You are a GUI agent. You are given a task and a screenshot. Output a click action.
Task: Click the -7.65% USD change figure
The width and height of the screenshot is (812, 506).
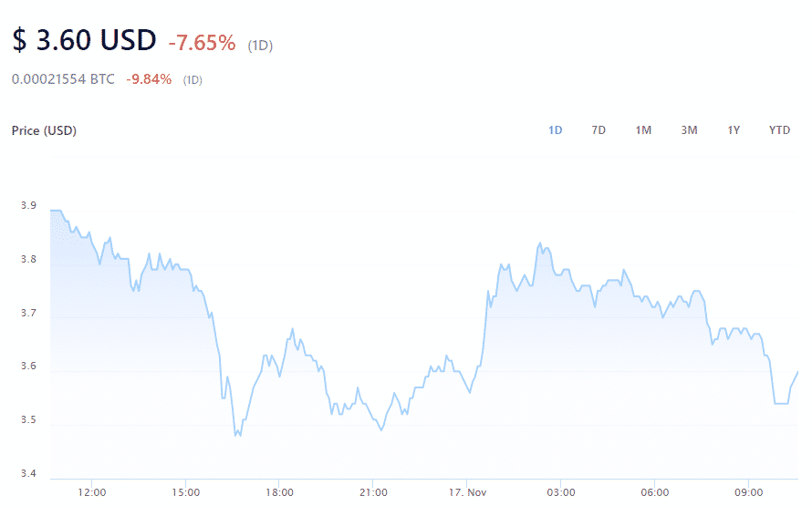tap(202, 43)
